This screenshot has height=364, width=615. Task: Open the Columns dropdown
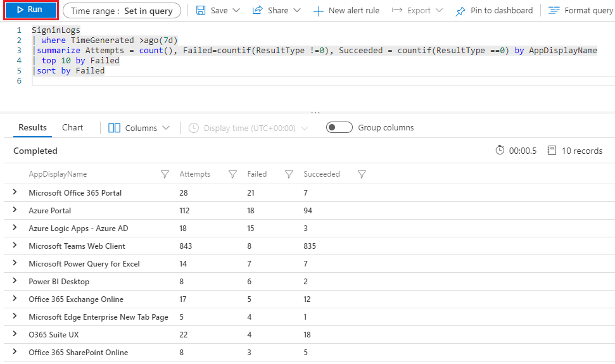139,128
